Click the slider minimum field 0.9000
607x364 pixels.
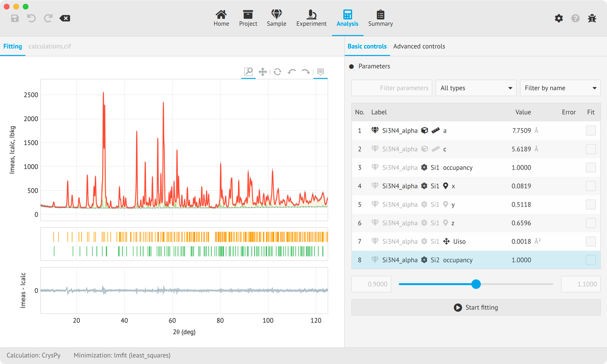coord(371,284)
